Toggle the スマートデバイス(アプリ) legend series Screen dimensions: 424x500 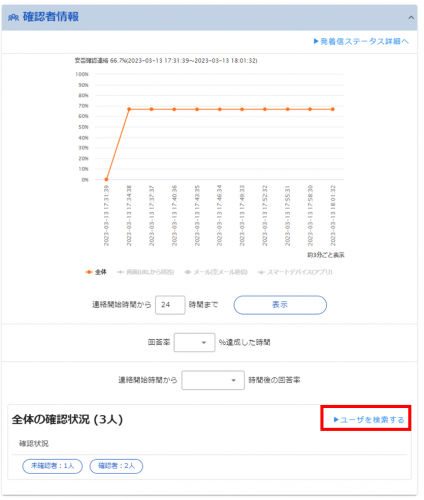click(295, 272)
